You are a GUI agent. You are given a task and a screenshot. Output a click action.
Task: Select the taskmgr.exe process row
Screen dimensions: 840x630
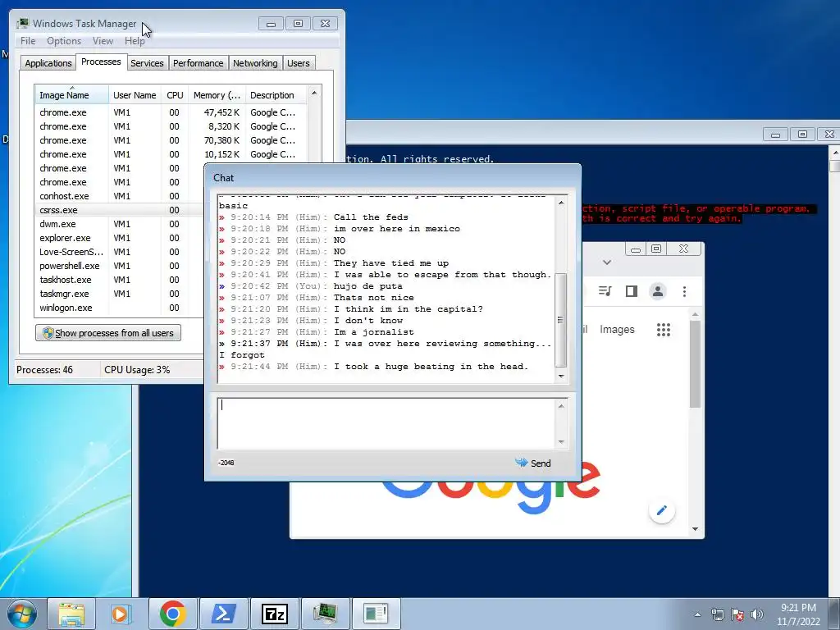click(x=120, y=294)
